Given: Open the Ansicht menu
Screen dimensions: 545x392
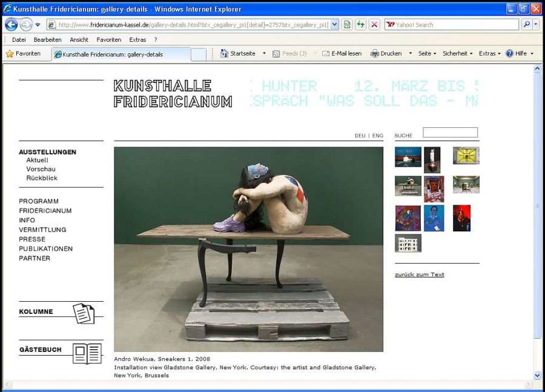Looking at the screenshot, I should (79, 39).
